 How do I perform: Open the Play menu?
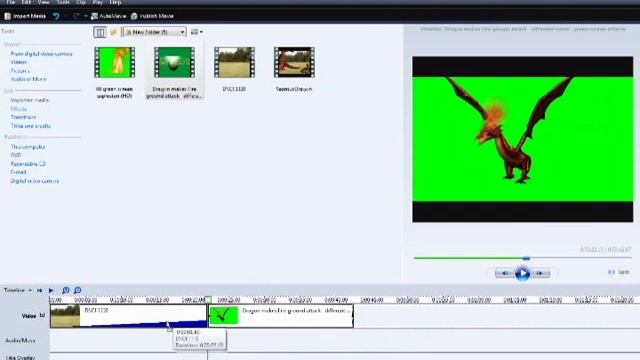[98, 2]
